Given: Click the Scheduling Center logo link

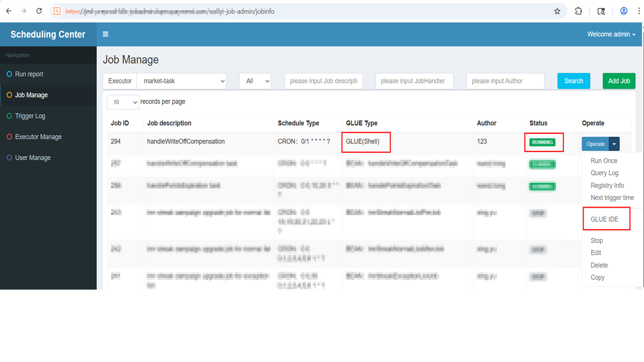Looking at the screenshot, I should (x=48, y=34).
